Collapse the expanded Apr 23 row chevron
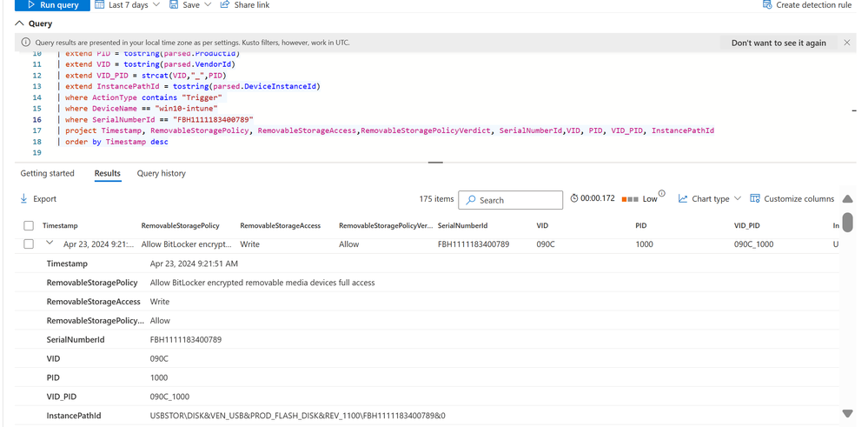Image resolution: width=868 pixels, height=427 pixels. click(50, 243)
